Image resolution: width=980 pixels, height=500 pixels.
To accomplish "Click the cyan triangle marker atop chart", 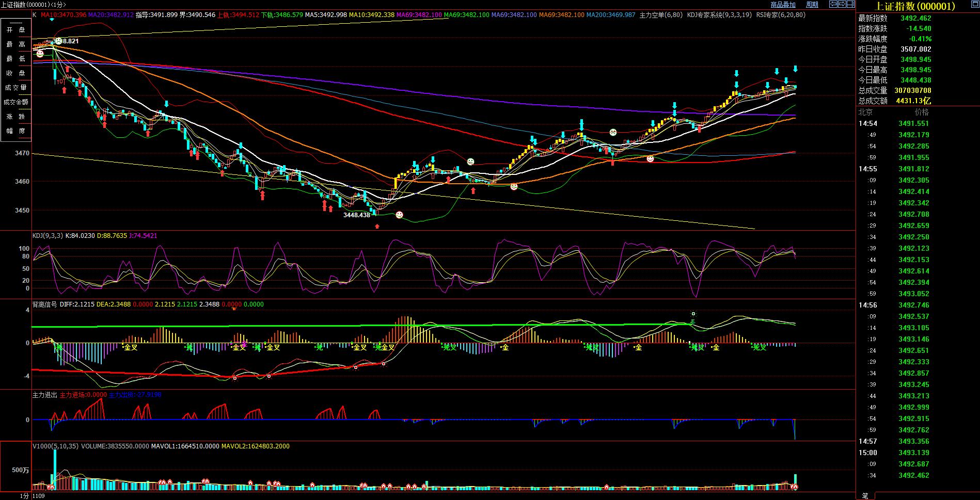I will (x=52, y=20).
